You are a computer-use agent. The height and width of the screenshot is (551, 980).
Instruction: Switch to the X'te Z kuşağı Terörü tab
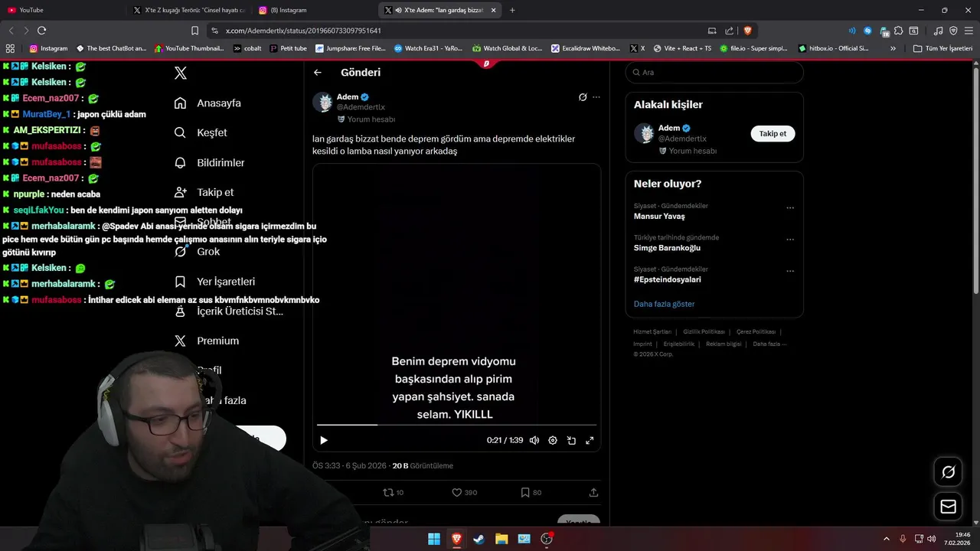click(x=189, y=10)
